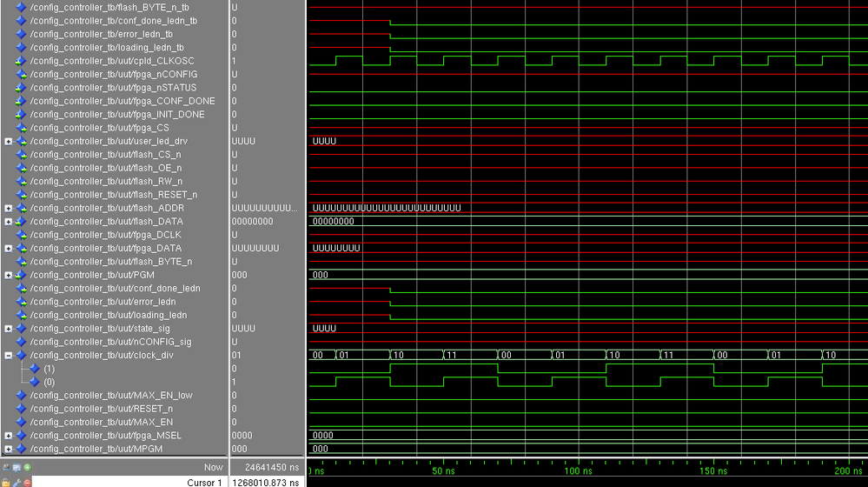Click the signal icon of fpga_nSTATUS
This screenshot has width=868, height=487.
point(21,88)
